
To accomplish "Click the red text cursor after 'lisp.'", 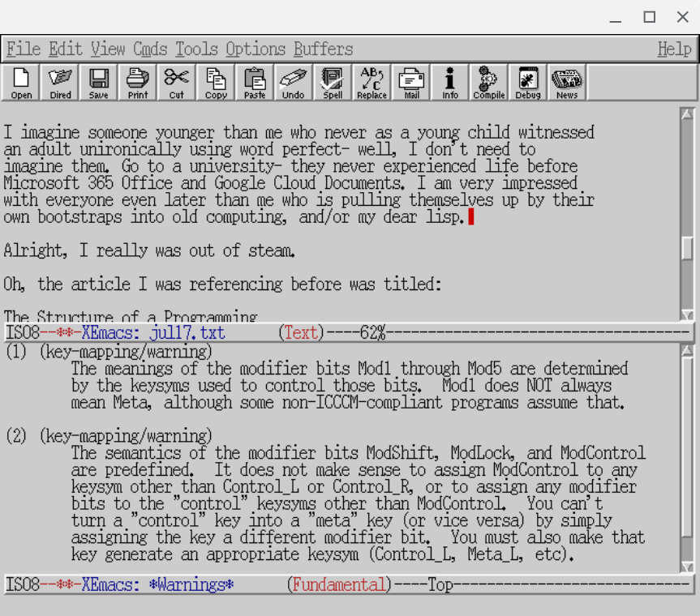I will (x=471, y=217).
